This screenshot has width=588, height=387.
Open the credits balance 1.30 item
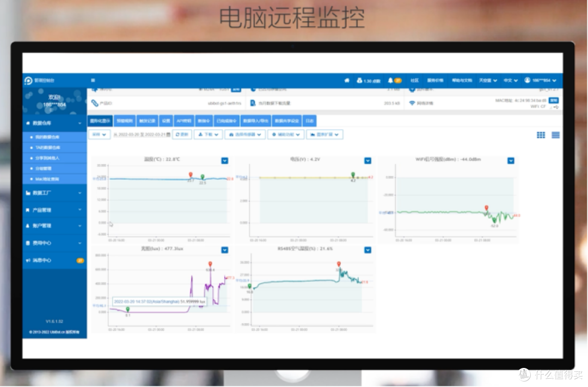click(369, 81)
